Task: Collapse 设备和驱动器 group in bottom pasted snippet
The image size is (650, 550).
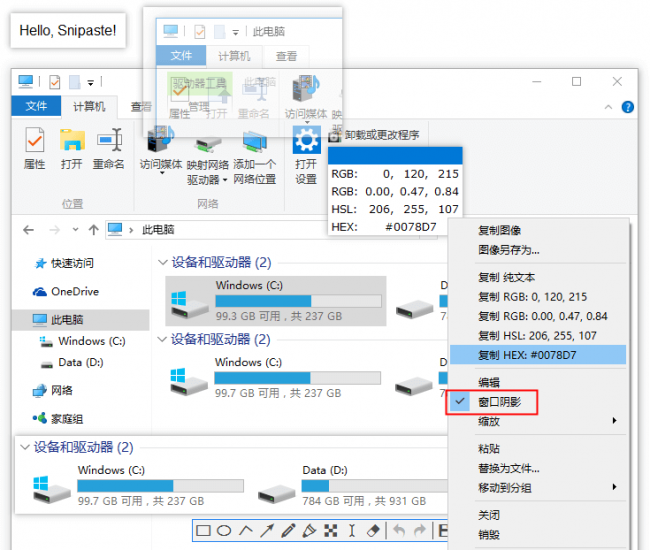Action: tap(25, 447)
